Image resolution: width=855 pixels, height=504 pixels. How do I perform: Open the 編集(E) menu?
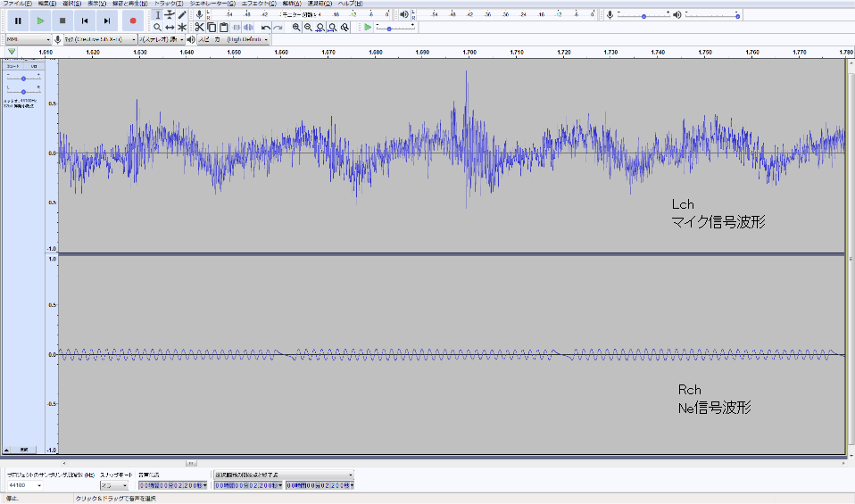click(47, 4)
